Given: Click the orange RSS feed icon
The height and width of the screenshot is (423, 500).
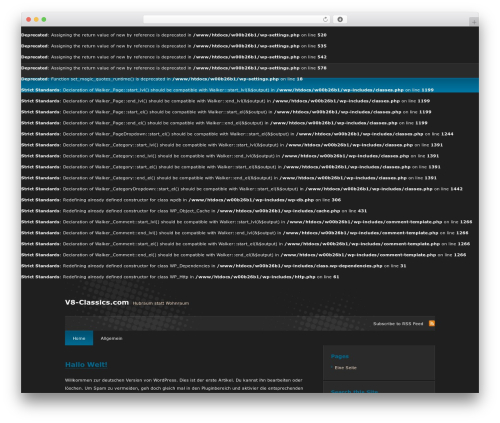Looking at the screenshot, I should point(432,323).
